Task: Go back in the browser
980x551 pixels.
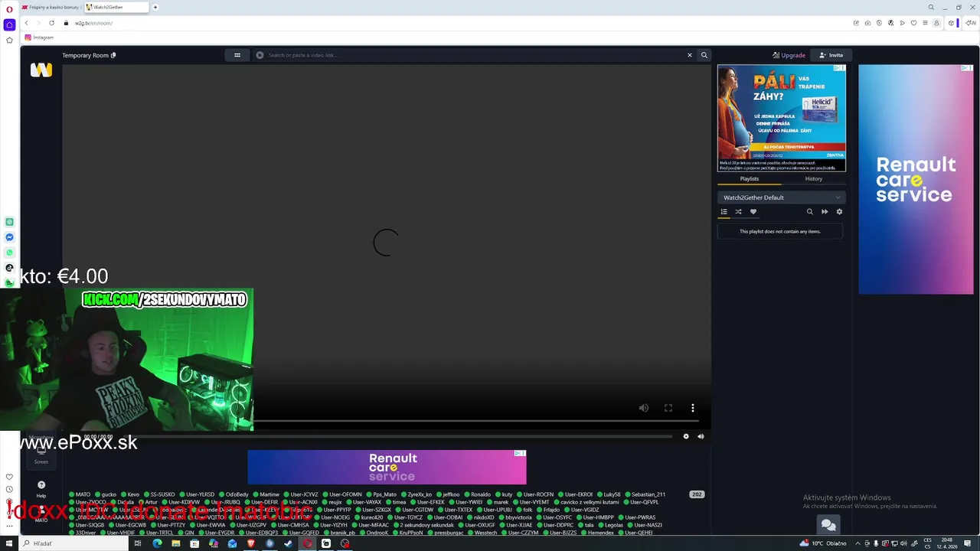Action: point(26,23)
